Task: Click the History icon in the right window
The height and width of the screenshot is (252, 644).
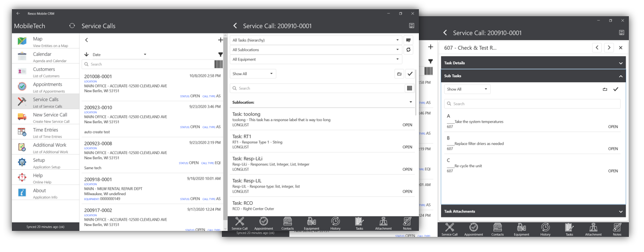Action: [x=545, y=229]
